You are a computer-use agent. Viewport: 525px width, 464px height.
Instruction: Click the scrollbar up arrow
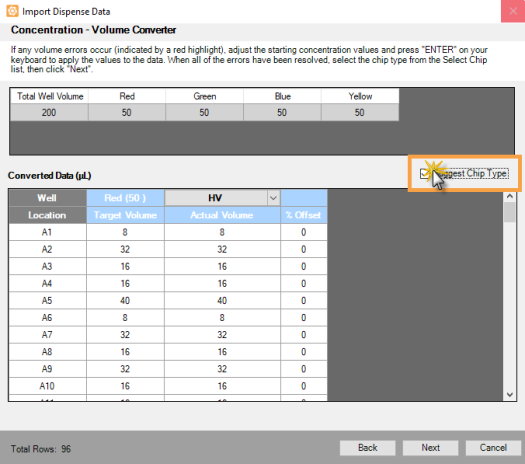coord(510,196)
